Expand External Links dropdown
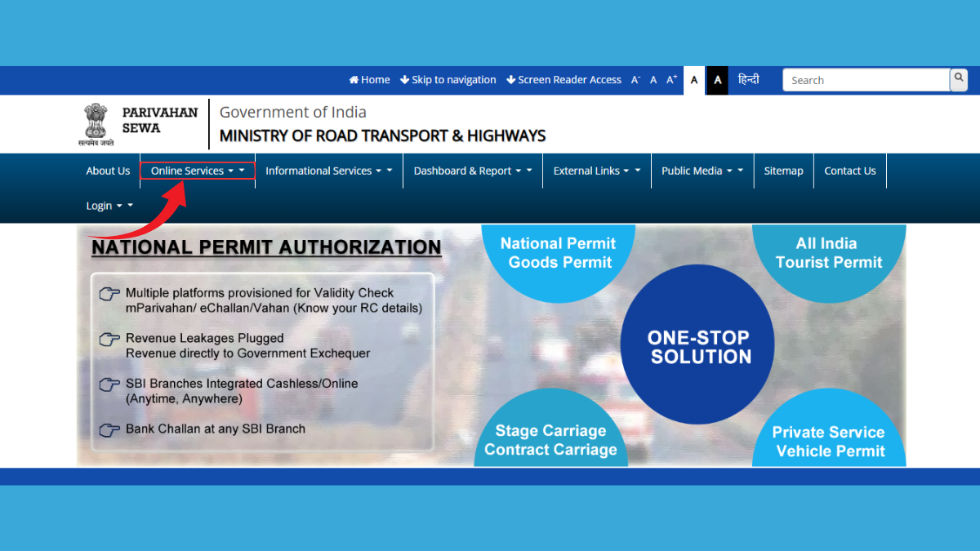Screen dimensions: 980x551 point(597,171)
